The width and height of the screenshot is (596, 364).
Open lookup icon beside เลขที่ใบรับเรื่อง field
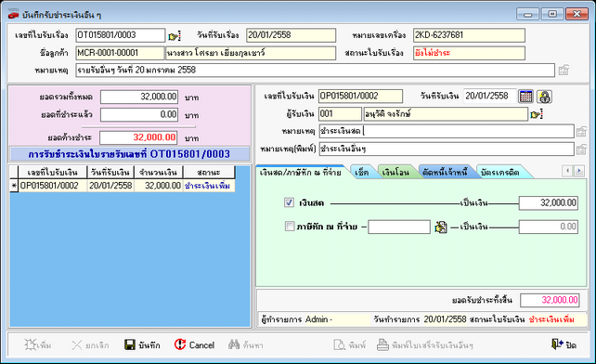[x=175, y=36]
